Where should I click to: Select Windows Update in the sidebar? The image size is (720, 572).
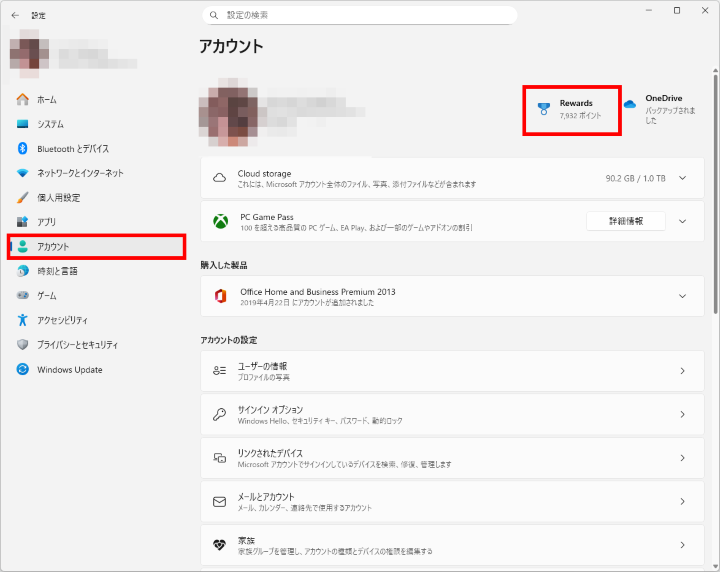click(96, 369)
